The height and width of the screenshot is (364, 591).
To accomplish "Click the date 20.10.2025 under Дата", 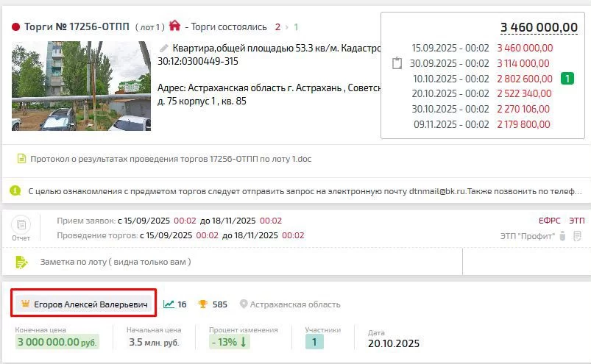I will tap(394, 343).
